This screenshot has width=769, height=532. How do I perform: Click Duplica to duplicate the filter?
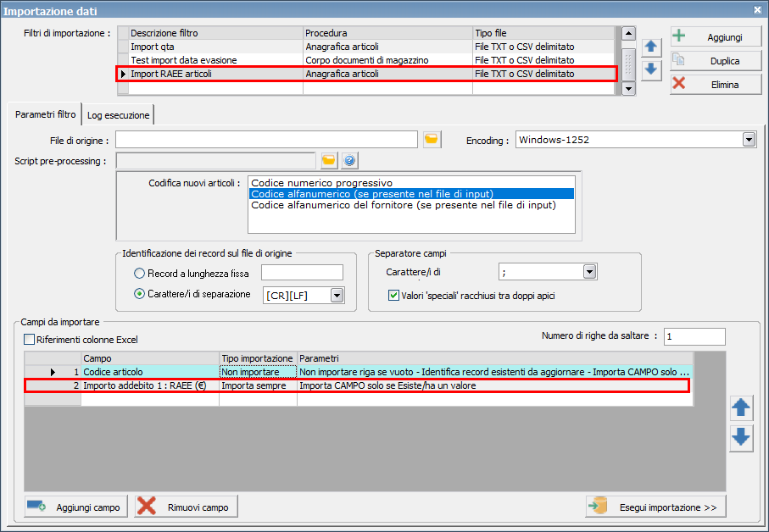click(716, 60)
